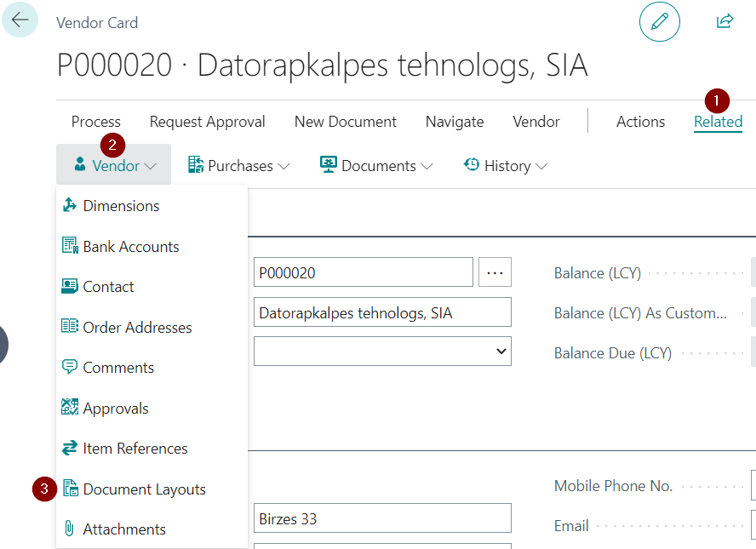The image size is (756, 549).
Task: Expand the Documents dropdown chevron
Action: pyautogui.click(x=427, y=166)
